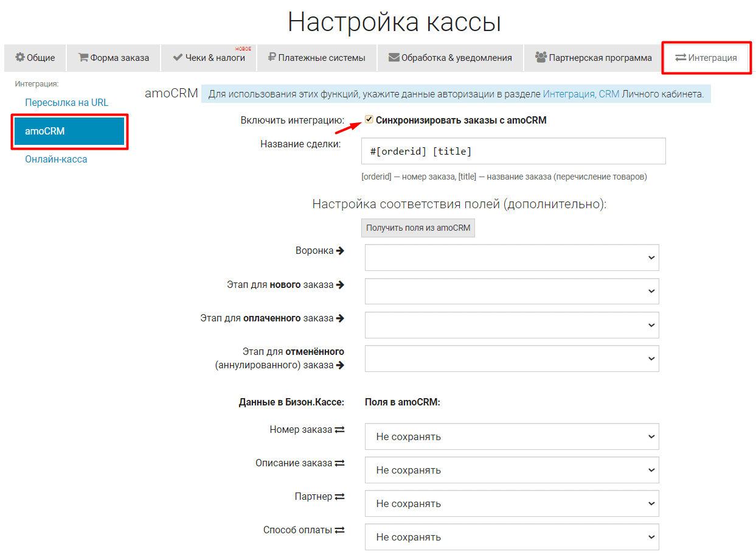The image size is (756, 557).
Task: Click the envelope icon on Обработка & уведомления
Action: pyautogui.click(x=394, y=58)
